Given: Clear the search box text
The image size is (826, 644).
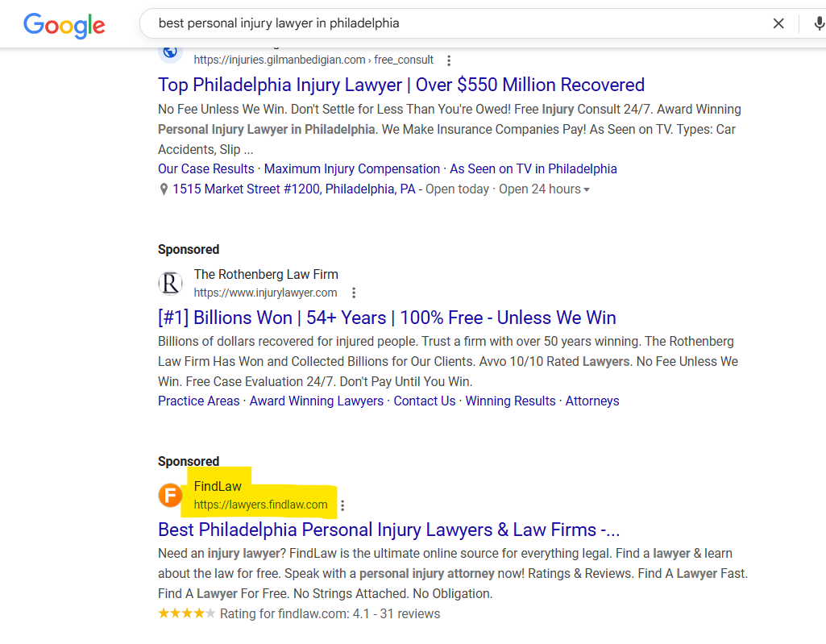Looking at the screenshot, I should (x=778, y=23).
